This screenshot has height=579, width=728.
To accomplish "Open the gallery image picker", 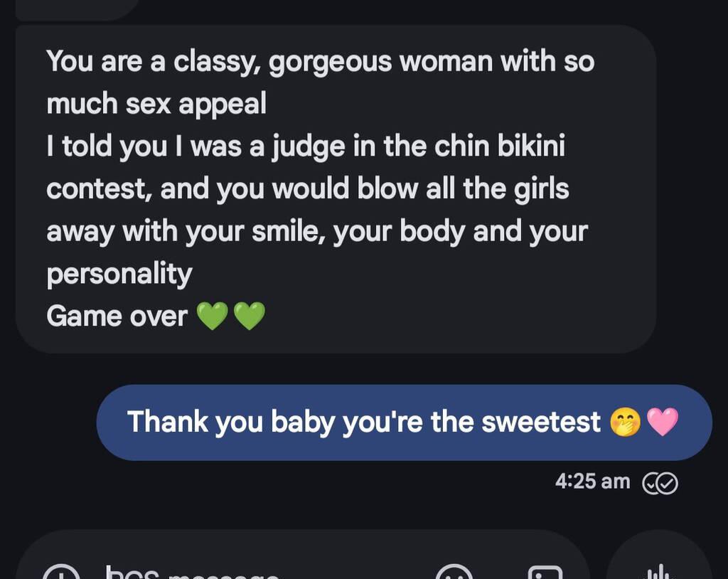I will [545, 573].
